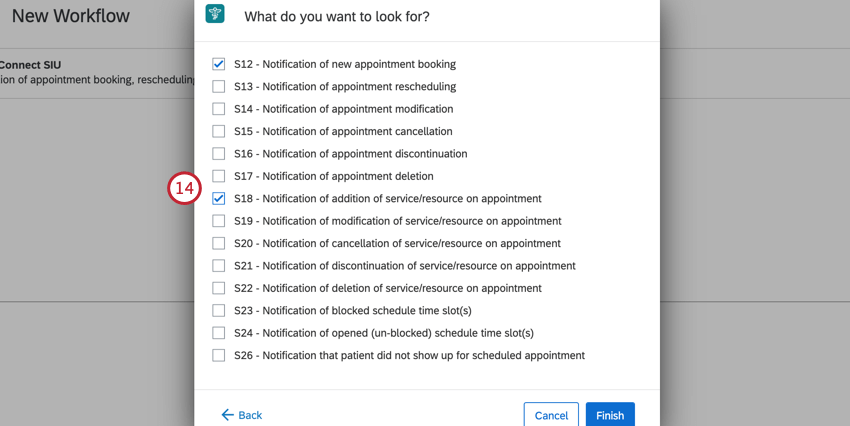Image resolution: width=850 pixels, height=426 pixels.
Task: Check S13 appointment rescheduling checkbox
Action: [218, 86]
